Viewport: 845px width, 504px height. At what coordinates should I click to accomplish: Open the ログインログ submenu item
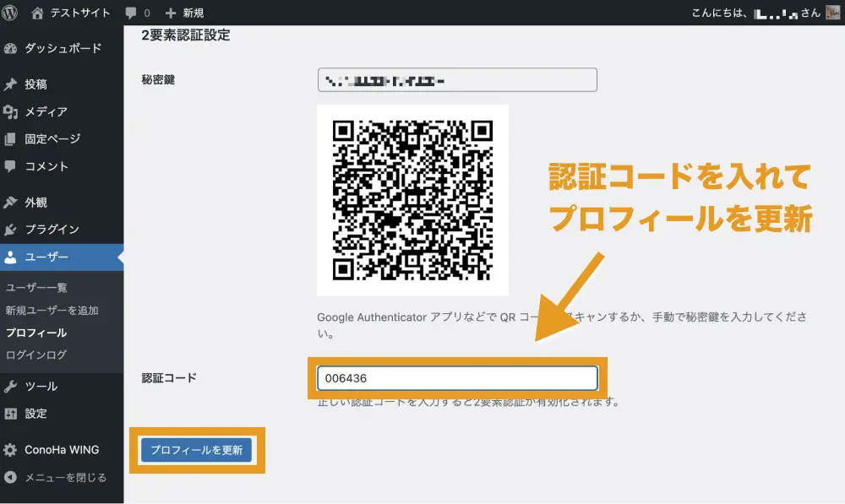[x=35, y=355]
